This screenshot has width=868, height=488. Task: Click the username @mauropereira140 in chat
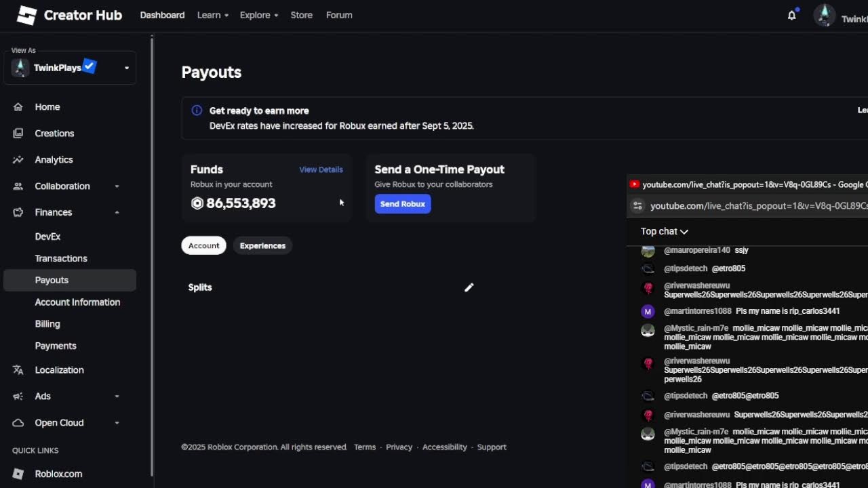(x=697, y=250)
